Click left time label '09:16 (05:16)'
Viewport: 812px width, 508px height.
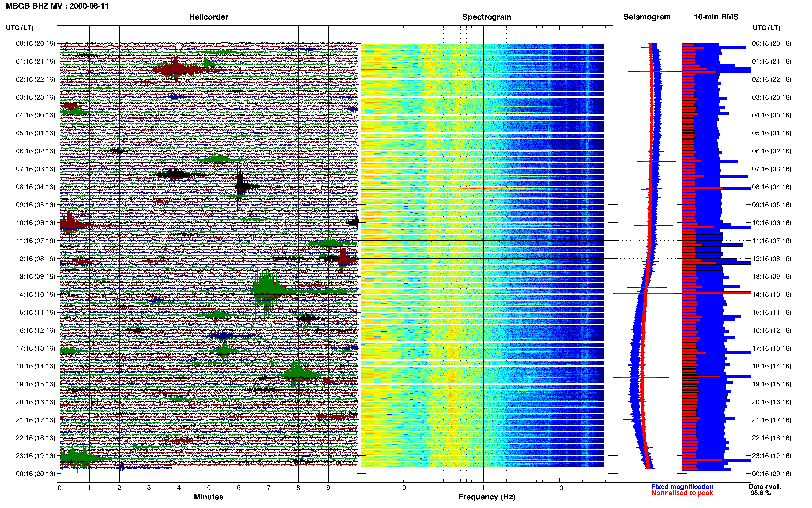36,205
